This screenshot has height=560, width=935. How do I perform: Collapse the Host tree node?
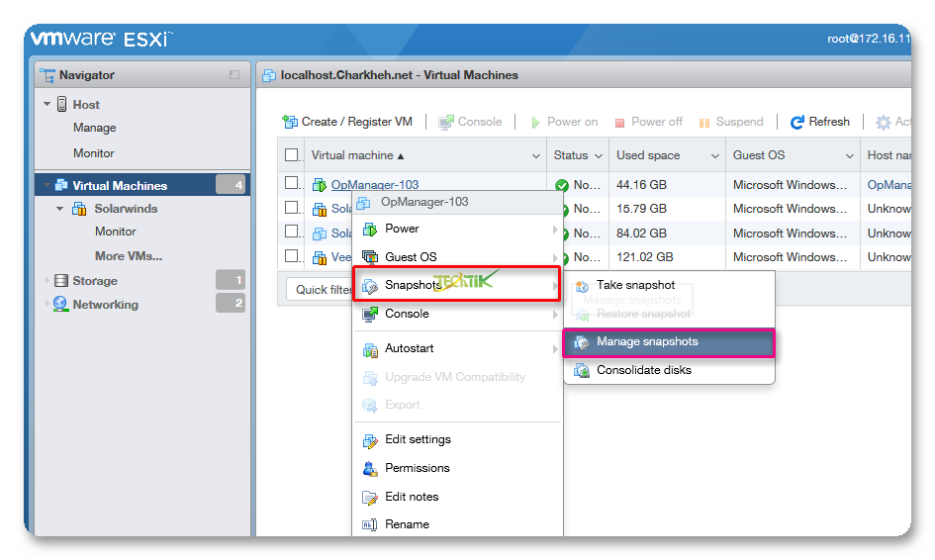pos(47,104)
